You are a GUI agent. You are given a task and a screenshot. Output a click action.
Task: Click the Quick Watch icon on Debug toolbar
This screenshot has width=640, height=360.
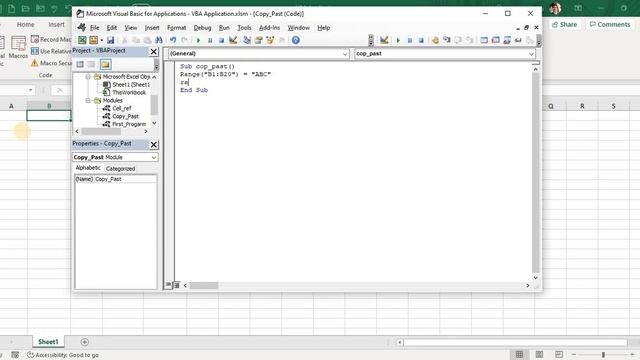click(x=518, y=40)
